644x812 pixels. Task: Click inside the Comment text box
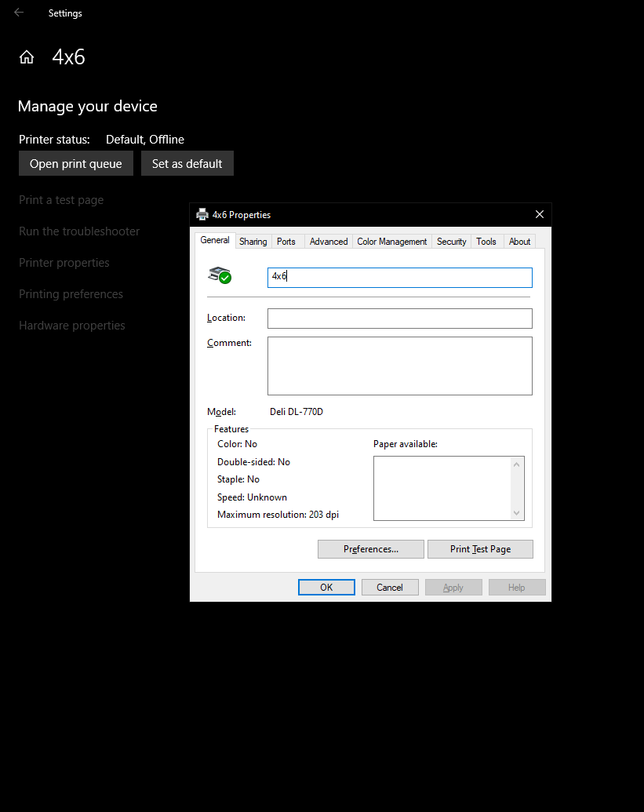[399, 366]
